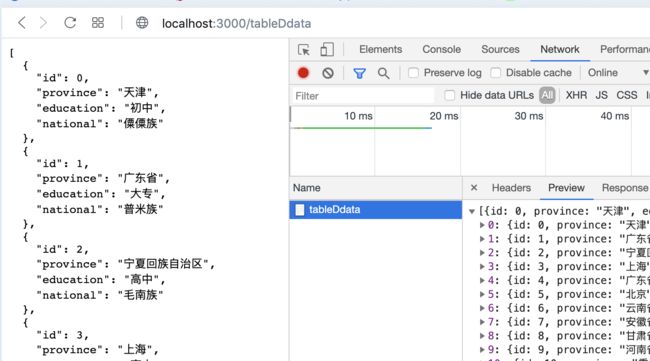650x361 pixels.
Task: Select the Network tab
Action: (x=560, y=49)
